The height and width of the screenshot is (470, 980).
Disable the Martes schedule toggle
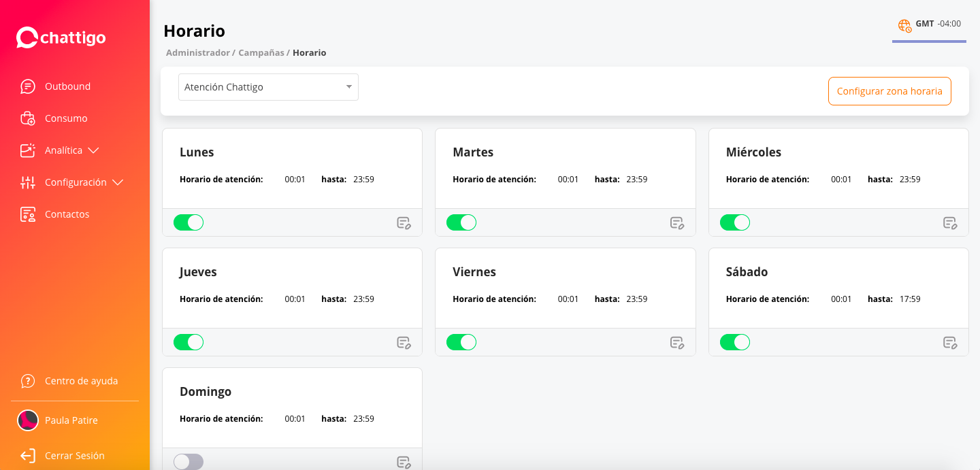[x=461, y=222]
